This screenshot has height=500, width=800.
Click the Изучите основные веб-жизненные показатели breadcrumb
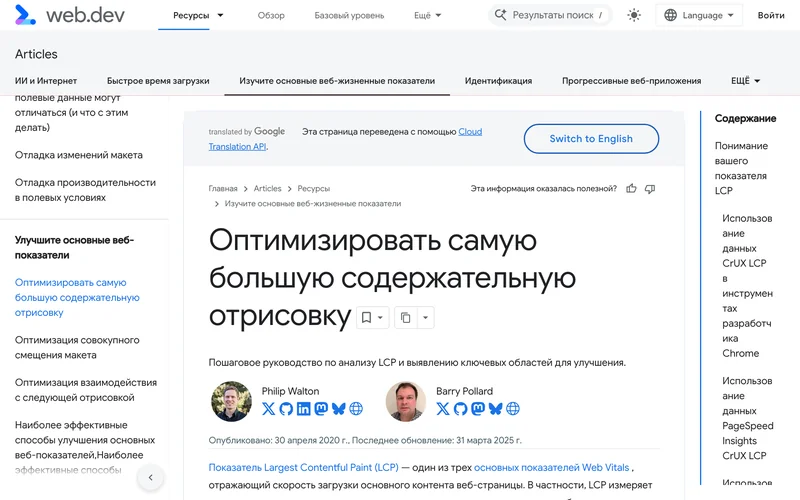(313, 204)
